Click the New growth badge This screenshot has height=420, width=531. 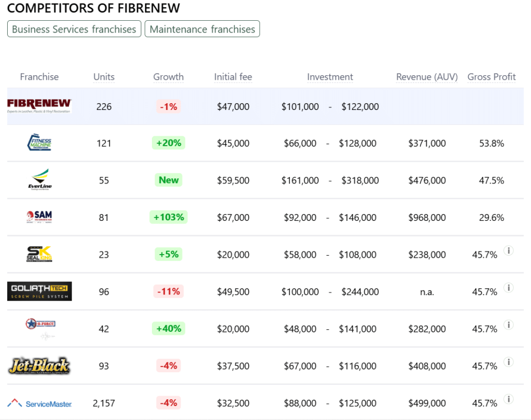169,180
